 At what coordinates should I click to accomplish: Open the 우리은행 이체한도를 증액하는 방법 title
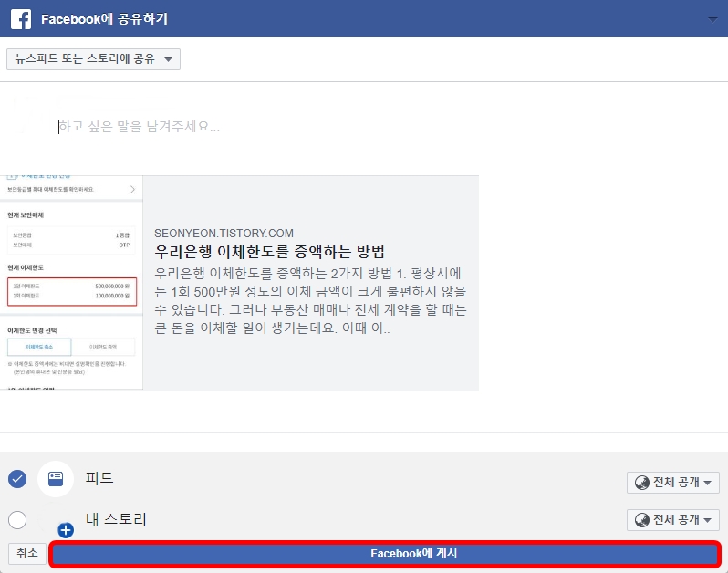point(269,252)
